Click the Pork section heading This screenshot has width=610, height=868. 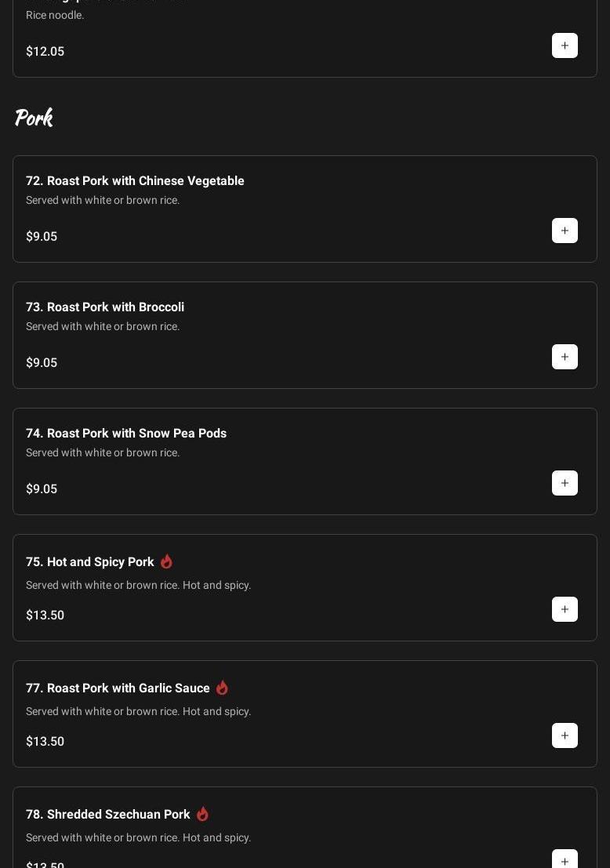click(34, 118)
